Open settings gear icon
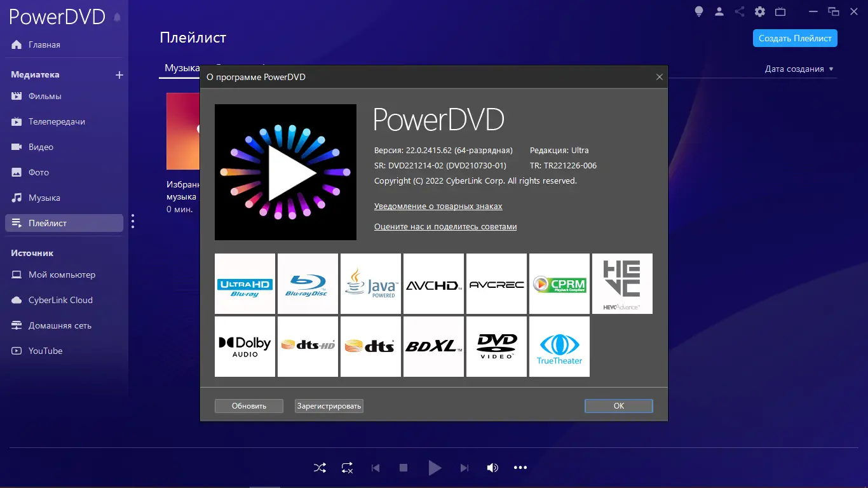 760,11
